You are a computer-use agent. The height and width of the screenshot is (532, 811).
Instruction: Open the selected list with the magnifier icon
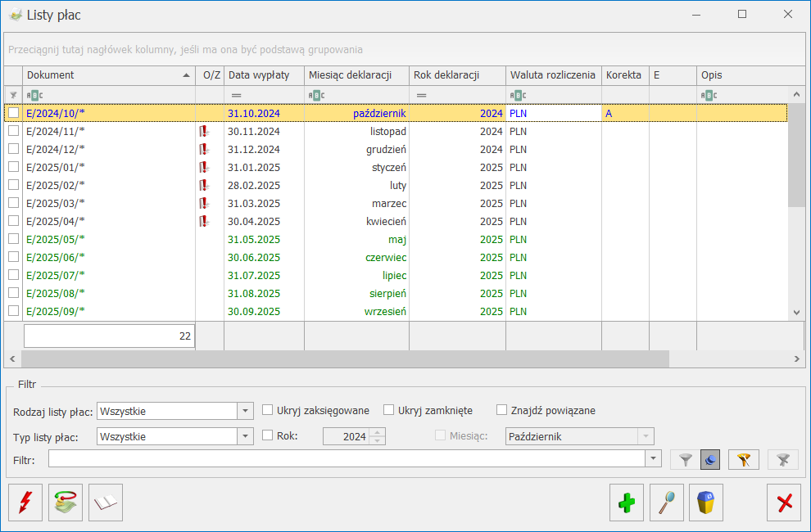click(x=667, y=502)
